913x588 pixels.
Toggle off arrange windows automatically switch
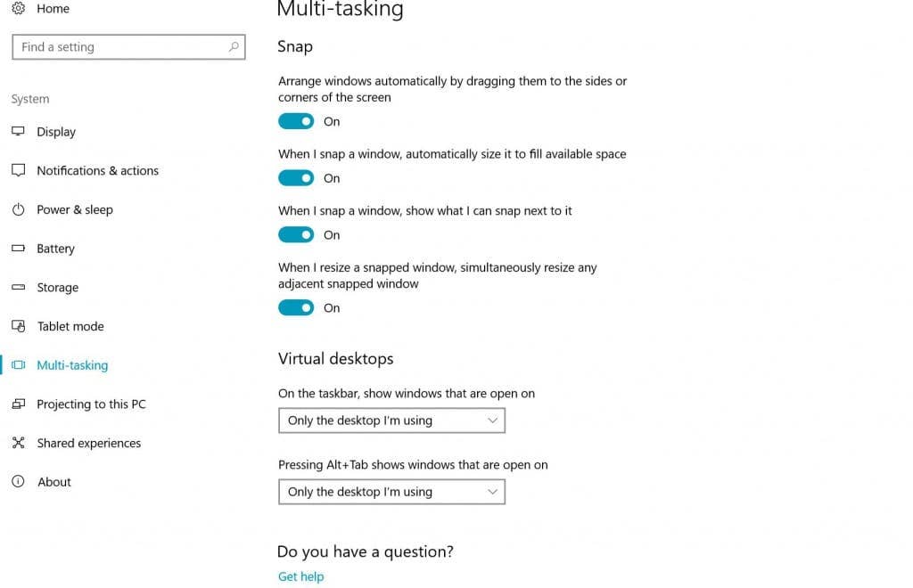296,121
